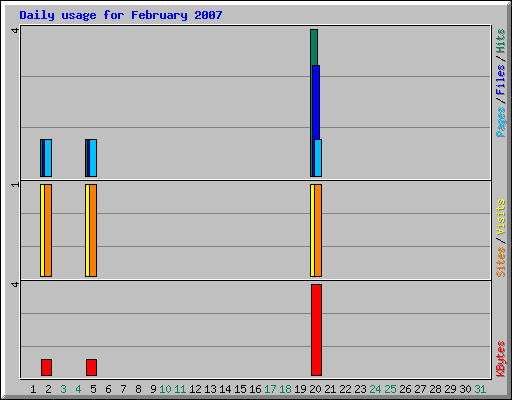Select the orange Sites bar on day 2
The height and width of the screenshot is (400, 512).
point(48,230)
